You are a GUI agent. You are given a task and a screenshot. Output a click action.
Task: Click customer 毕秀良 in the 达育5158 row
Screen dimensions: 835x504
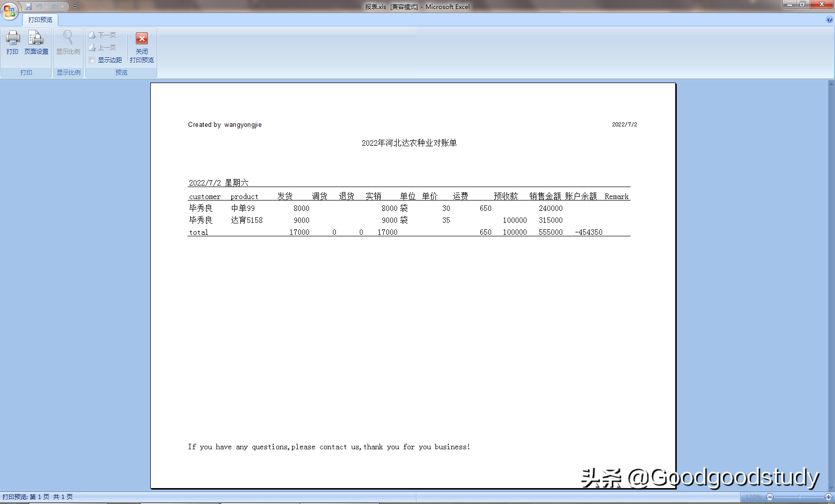[x=201, y=220]
